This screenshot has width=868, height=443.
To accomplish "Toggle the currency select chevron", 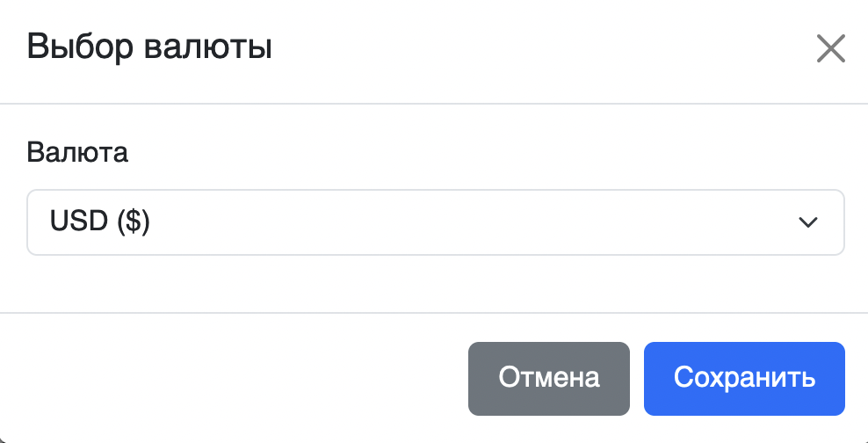I will coord(807,222).
